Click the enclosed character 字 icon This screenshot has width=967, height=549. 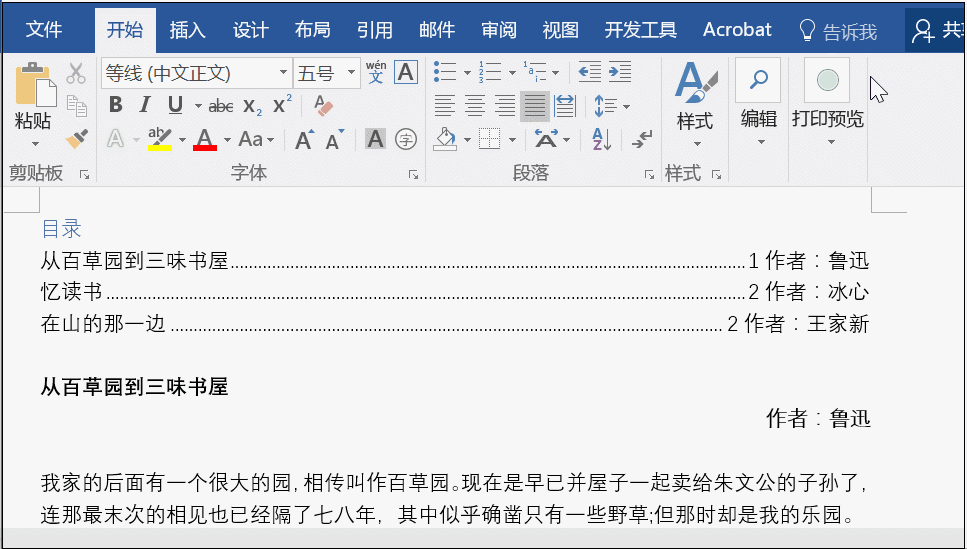pos(406,139)
